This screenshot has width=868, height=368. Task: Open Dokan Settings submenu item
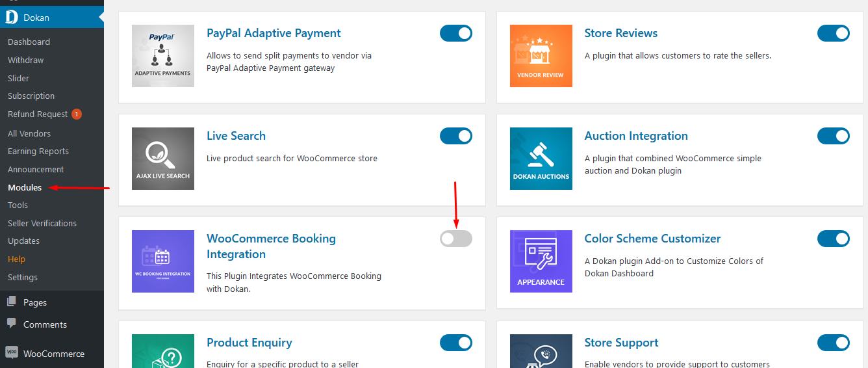click(x=23, y=277)
